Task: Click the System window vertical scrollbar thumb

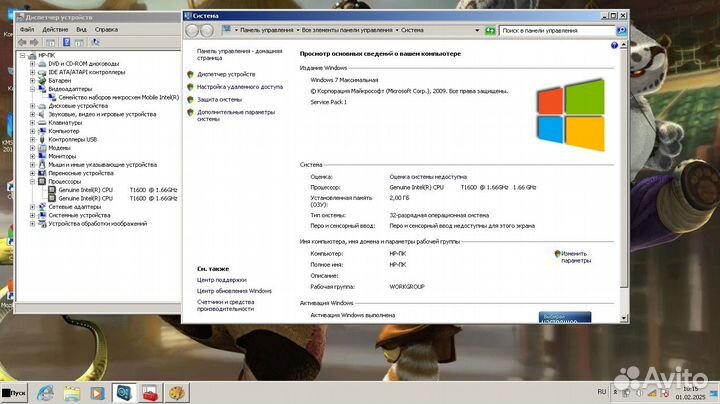Action: (623, 168)
